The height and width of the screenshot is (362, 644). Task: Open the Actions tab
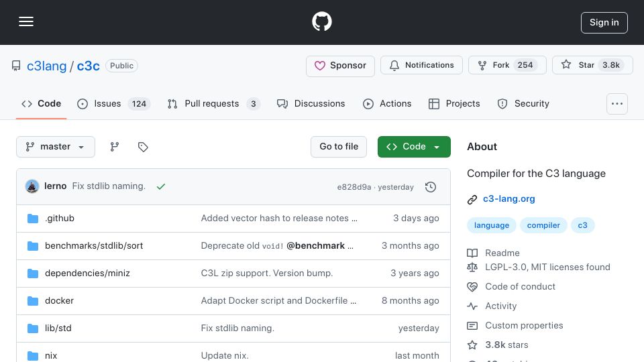(387, 104)
